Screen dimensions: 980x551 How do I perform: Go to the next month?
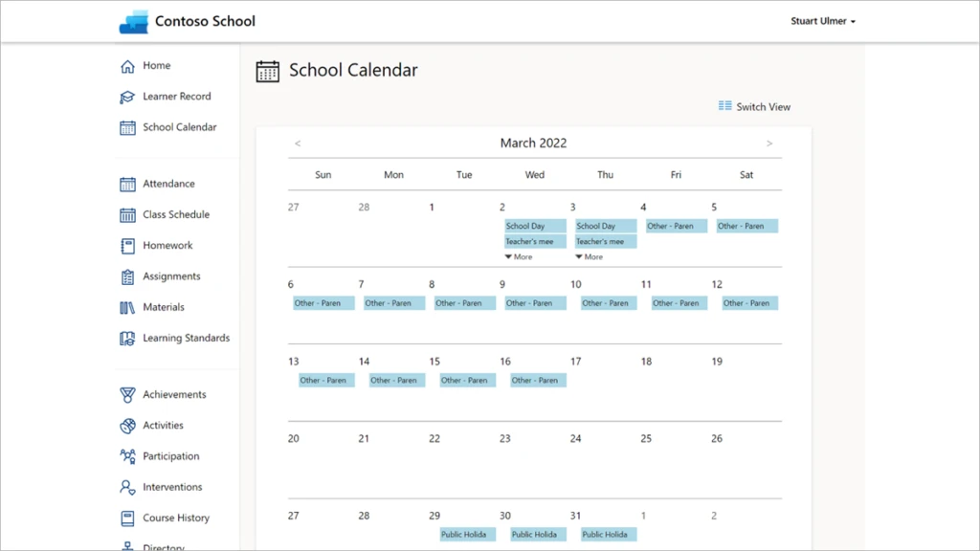(x=769, y=142)
